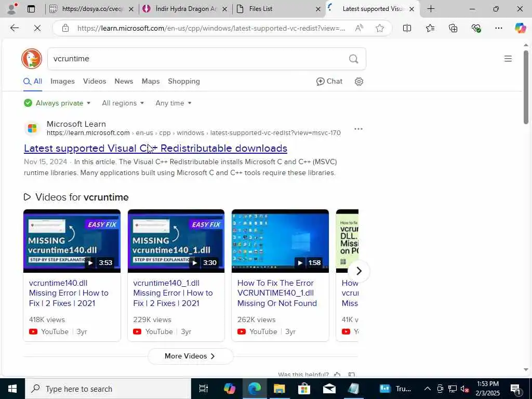Play the 3:53 vcruntime140.dll video thumbnail
The width and height of the screenshot is (532, 399).
pyautogui.click(x=72, y=241)
